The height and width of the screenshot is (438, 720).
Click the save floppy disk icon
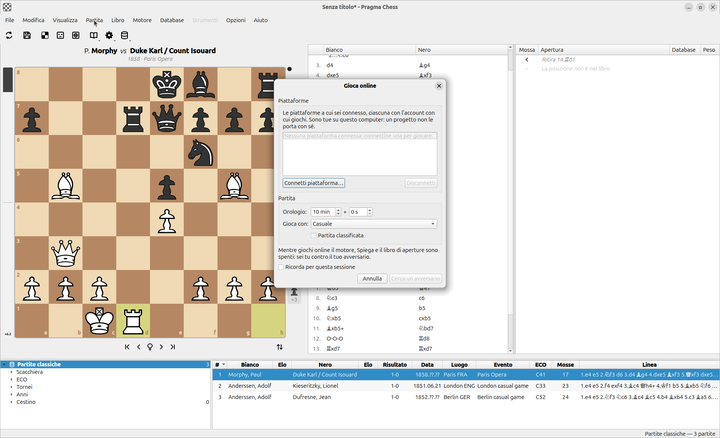pyautogui.click(x=27, y=35)
